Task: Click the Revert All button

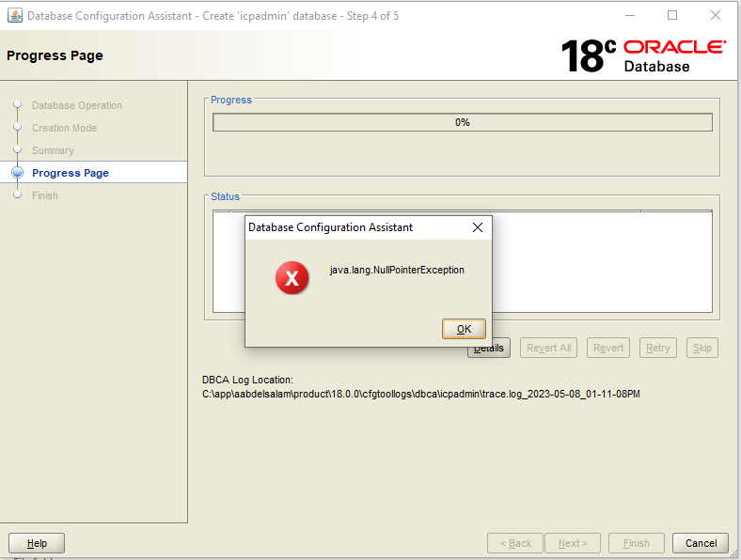Action: [x=548, y=348]
